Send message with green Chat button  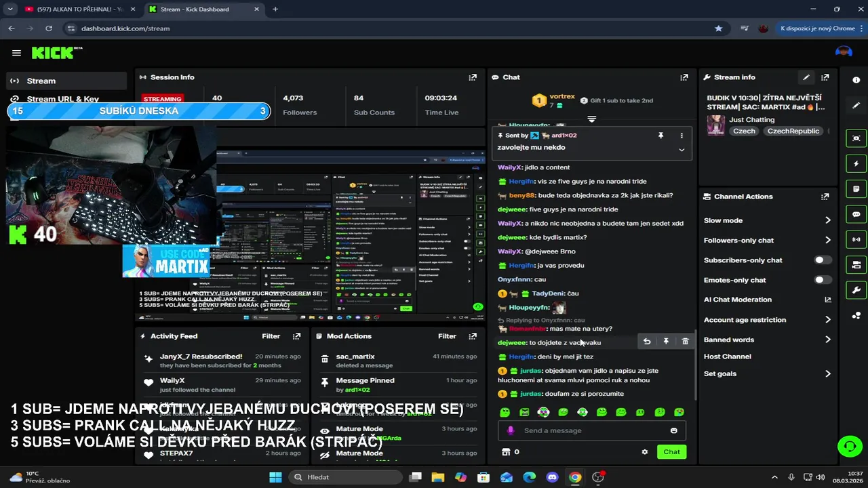pyautogui.click(x=671, y=452)
